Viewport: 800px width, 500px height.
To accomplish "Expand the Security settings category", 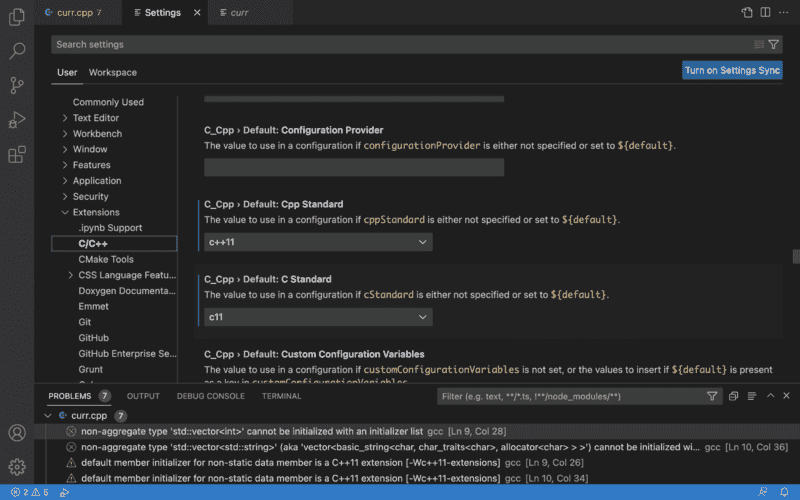I will [x=65, y=196].
